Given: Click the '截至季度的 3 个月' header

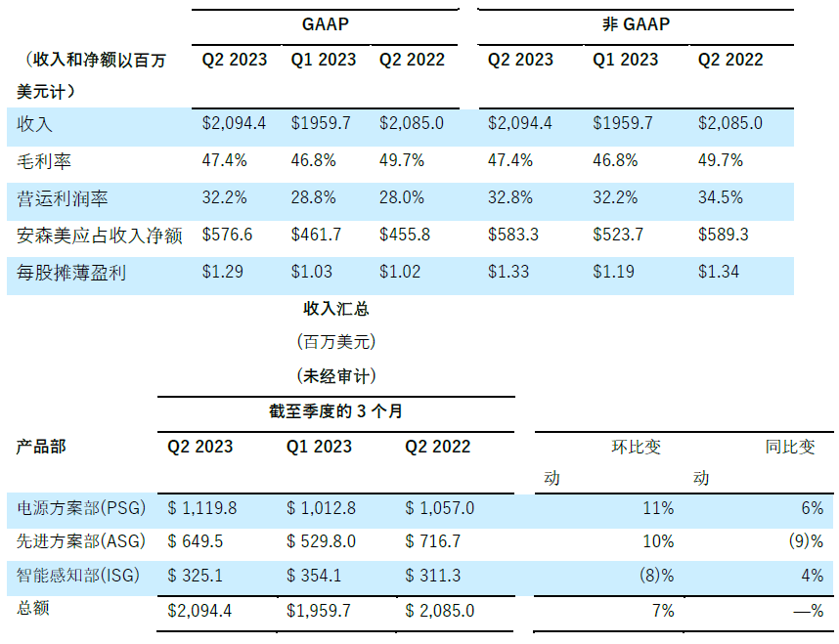Looking at the screenshot, I should click(335, 411).
